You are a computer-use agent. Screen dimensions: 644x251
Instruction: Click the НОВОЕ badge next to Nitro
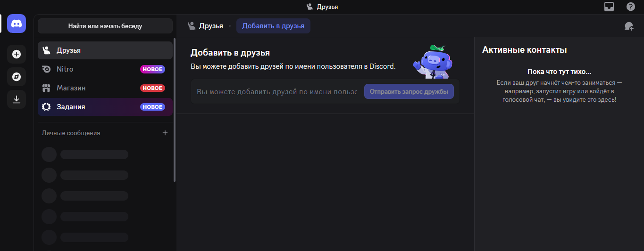pos(152,69)
